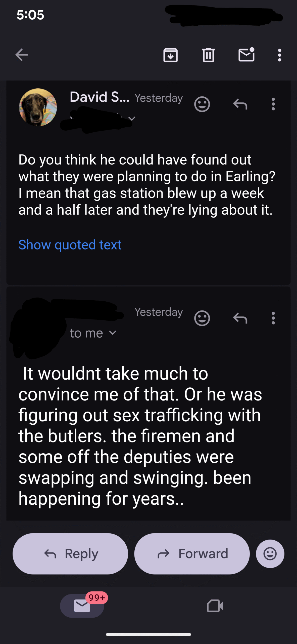Expand the "to me" recipient details
297x644 pixels.
[x=93, y=333]
